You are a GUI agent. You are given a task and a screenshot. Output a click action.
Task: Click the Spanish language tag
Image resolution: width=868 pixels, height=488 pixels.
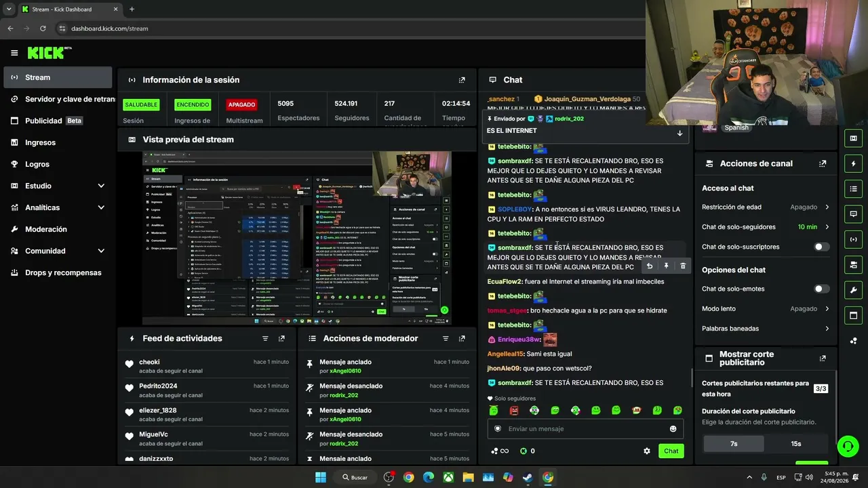(736, 127)
